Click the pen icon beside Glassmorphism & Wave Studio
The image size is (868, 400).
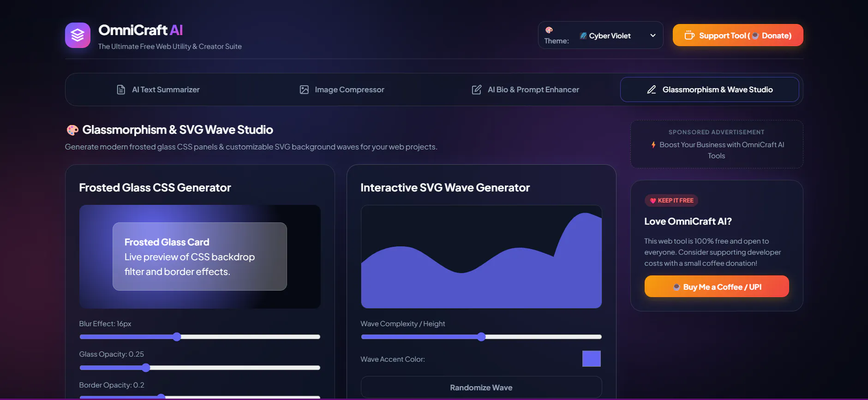click(652, 90)
